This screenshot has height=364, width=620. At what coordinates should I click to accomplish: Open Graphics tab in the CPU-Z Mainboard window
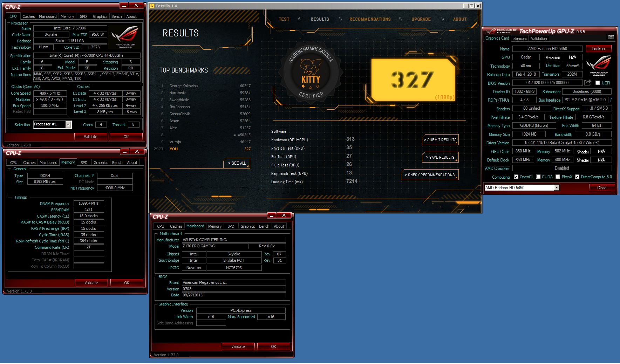(247, 226)
